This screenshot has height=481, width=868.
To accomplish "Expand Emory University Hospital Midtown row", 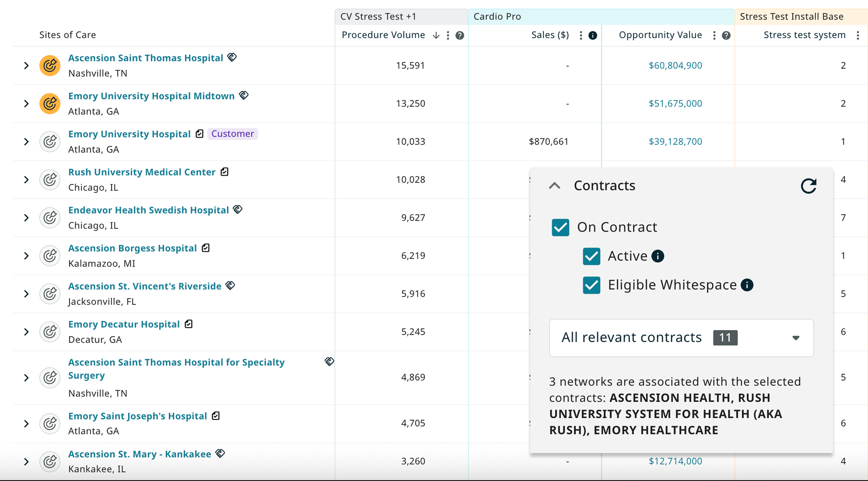I will (26, 104).
